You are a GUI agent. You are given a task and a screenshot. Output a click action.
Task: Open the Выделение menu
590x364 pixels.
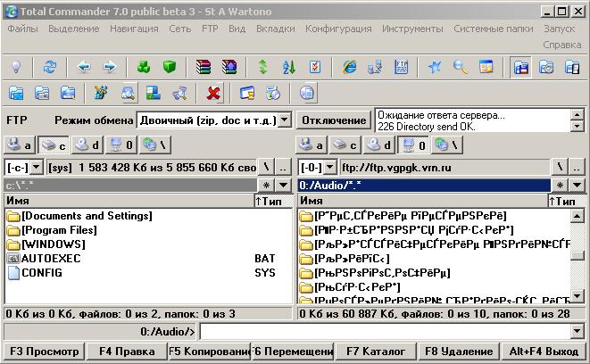[x=74, y=29]
